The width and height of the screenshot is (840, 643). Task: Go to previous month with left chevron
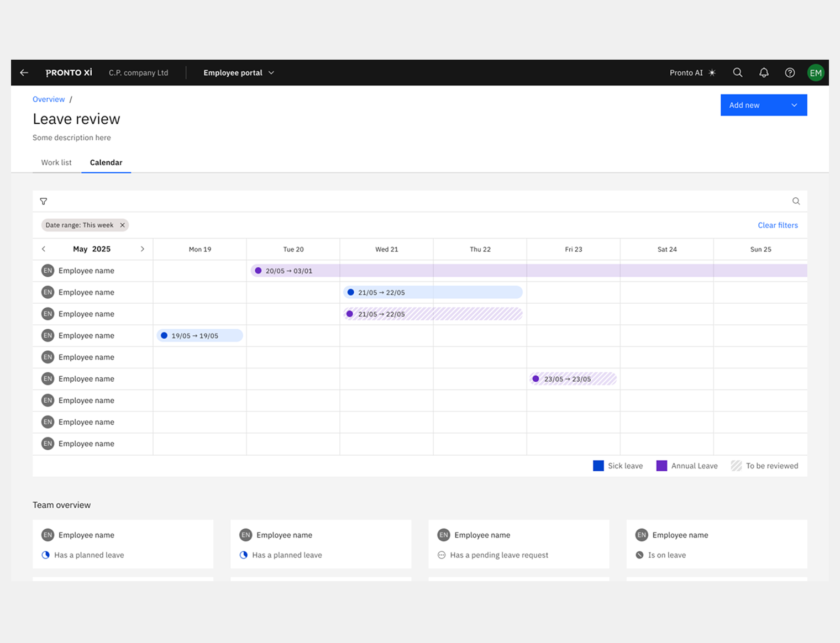coord(44,249)
